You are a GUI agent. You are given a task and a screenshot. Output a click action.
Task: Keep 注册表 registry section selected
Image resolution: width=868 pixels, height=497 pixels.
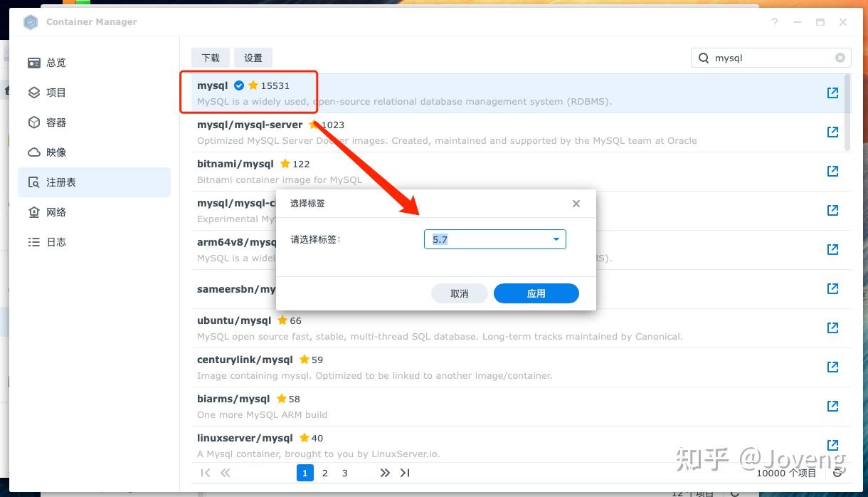point(55,182)
